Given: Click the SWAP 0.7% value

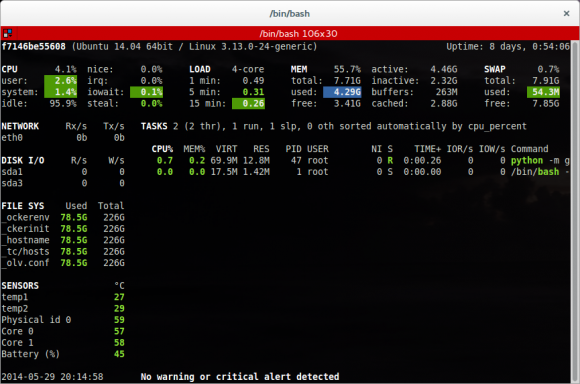Looking at the screenshot, I should (x=548, y=69).
